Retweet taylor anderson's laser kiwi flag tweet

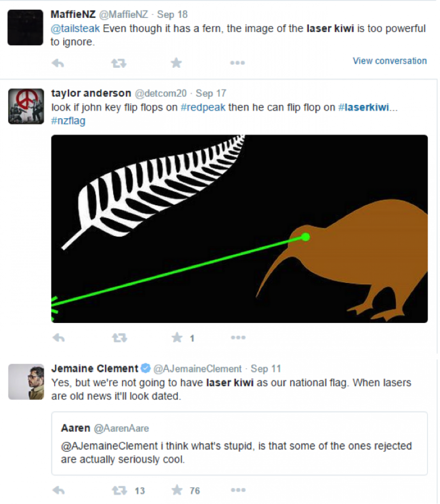coord(119,338)
